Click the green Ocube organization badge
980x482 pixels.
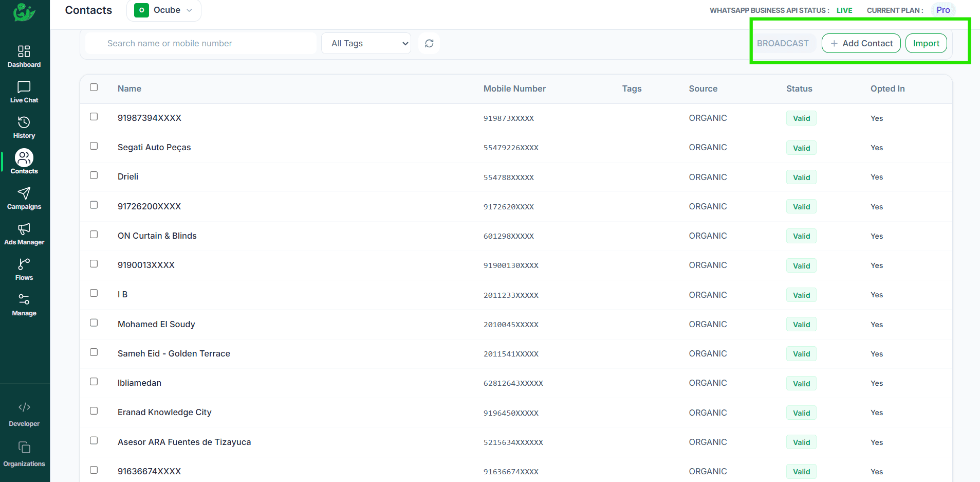click(141, 10)
